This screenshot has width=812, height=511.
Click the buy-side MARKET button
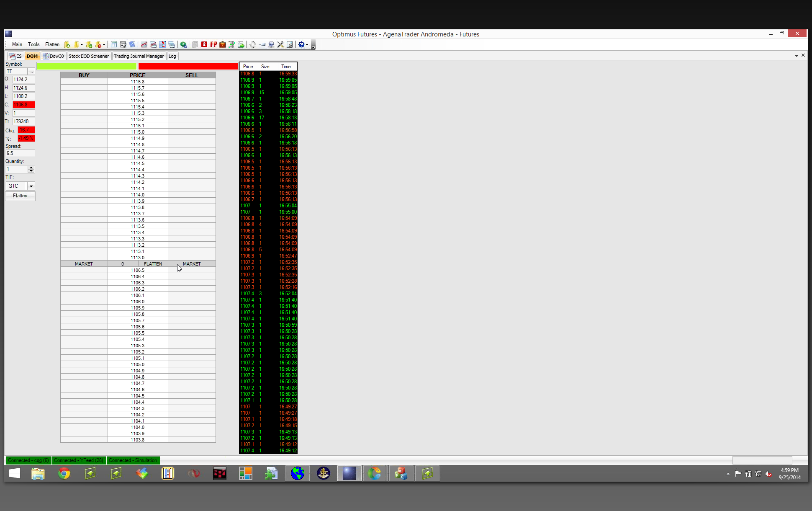pos(84,264)
